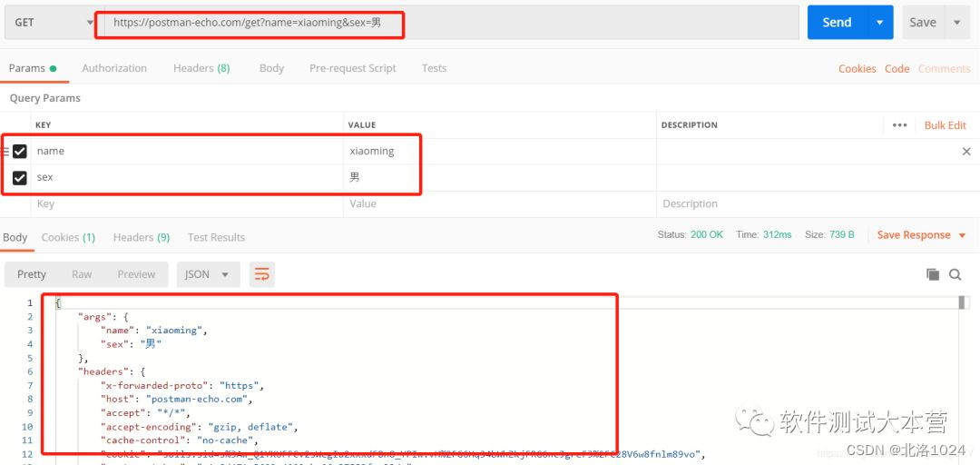The image size is (980, 465).
Task: Expand the Save button arrow
Action: click(957, 23)
